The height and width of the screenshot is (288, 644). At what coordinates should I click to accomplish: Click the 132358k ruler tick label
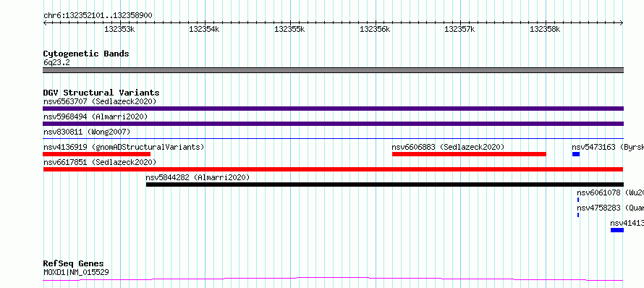(x=545, y=29)
